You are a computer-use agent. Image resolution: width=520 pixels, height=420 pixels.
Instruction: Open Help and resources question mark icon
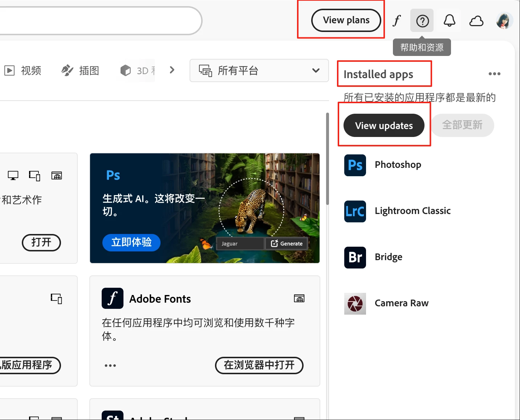coord(422,21)
